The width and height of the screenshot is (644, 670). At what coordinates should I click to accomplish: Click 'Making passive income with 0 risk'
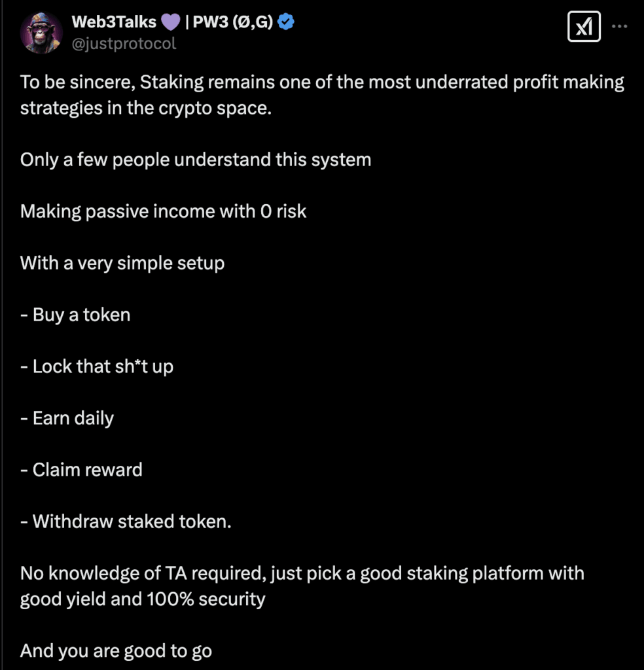tap(162, 211)
